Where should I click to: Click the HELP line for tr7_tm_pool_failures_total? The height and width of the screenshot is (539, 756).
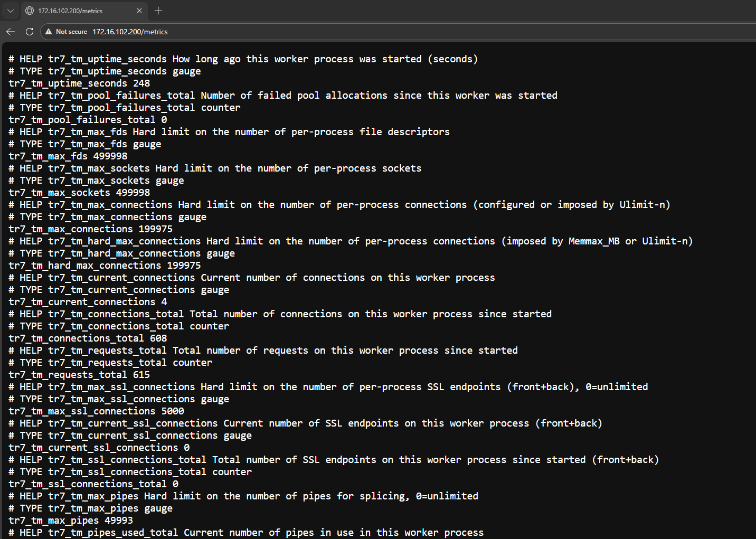(283, 96)
